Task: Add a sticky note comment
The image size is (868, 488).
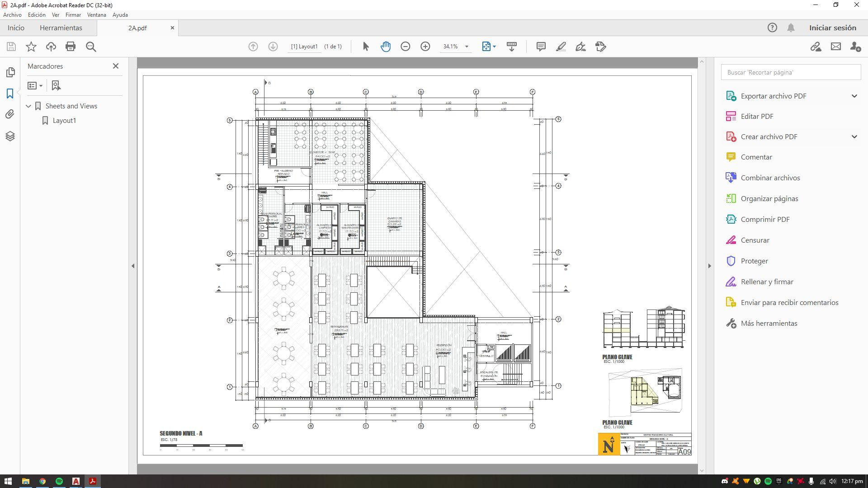Action: (541, 47)
